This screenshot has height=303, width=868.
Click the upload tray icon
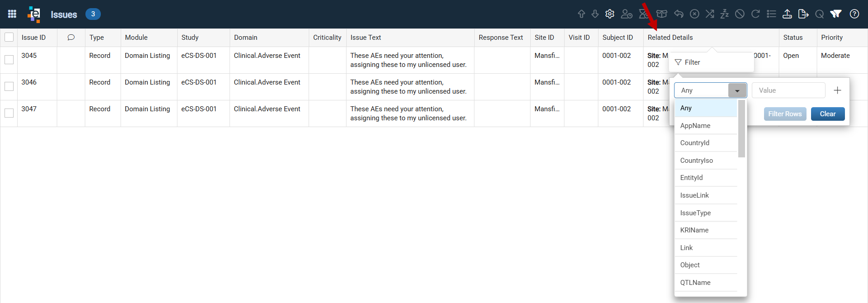(787, 14)
